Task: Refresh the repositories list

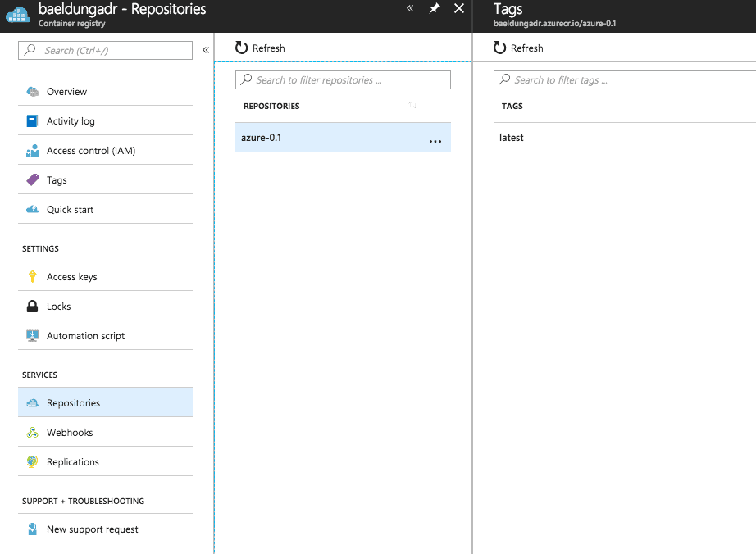Action: coord(260,48)
